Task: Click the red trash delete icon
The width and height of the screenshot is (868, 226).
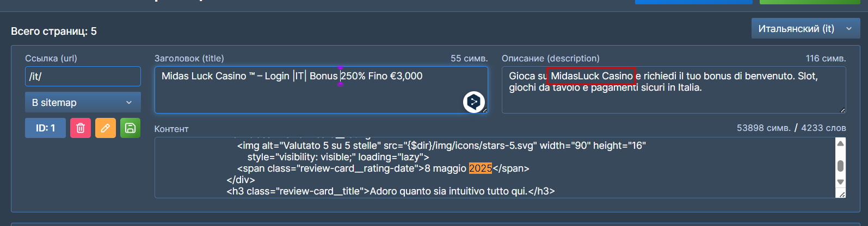Action: 81,128
